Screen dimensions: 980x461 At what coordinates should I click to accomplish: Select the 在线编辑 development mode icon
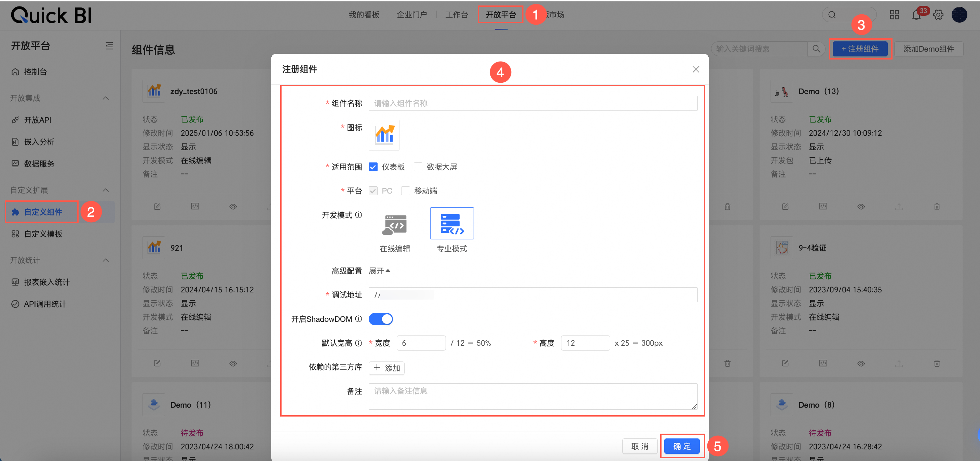point(395,224)
